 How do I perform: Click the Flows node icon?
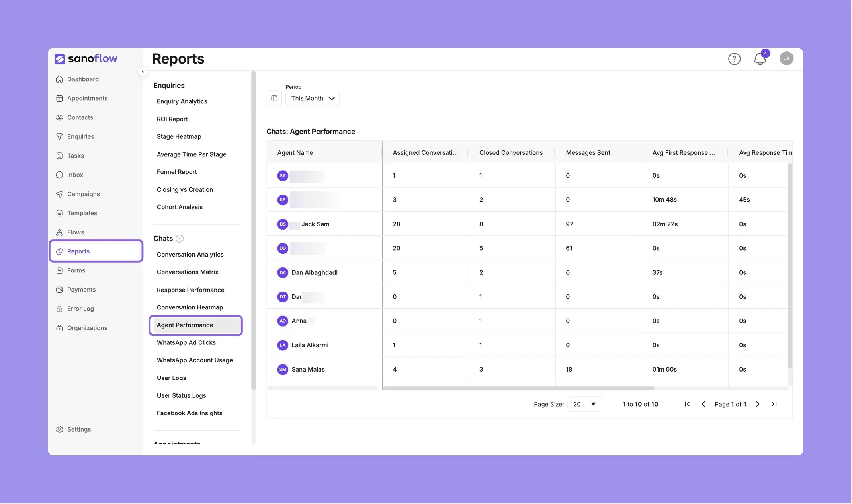coord(60,232)
